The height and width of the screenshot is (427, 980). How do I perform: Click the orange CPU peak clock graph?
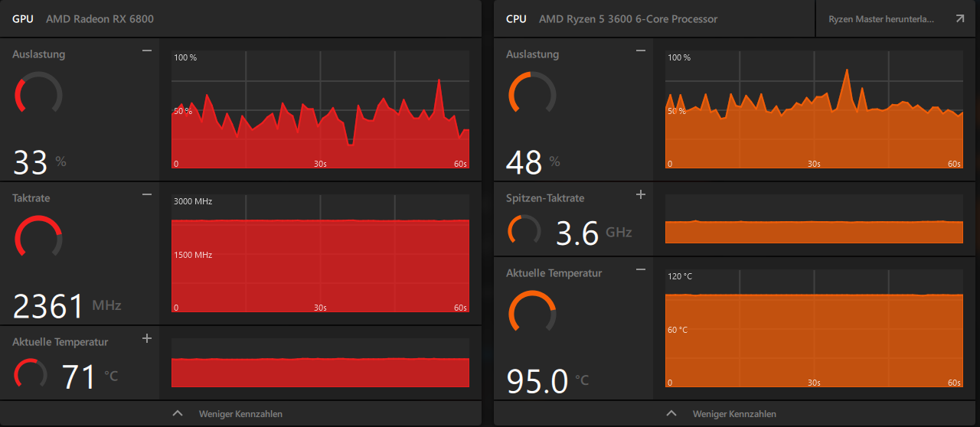814,219
